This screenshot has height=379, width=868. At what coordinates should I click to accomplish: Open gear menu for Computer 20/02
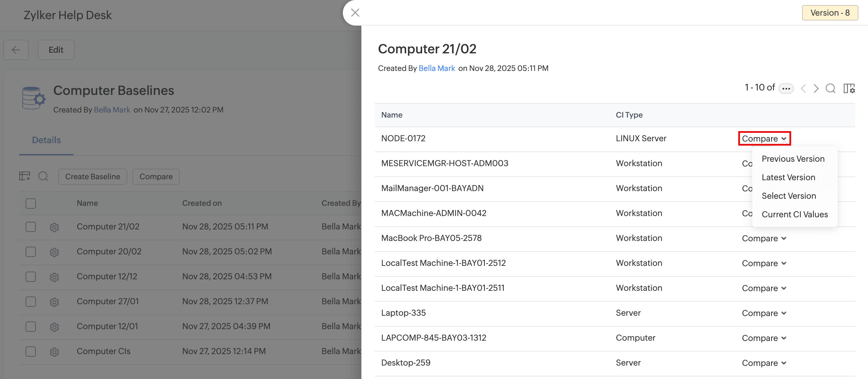[x=54, y=252]
